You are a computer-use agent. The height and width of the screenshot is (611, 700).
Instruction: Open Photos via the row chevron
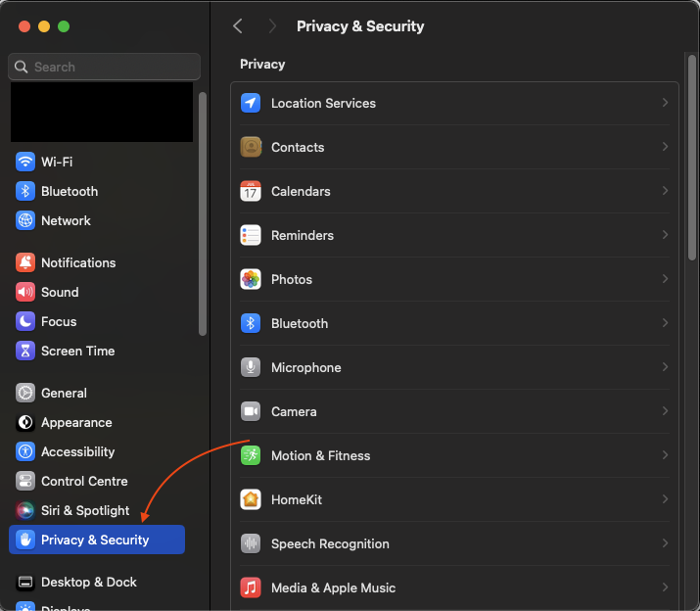[x=665, y=279]
